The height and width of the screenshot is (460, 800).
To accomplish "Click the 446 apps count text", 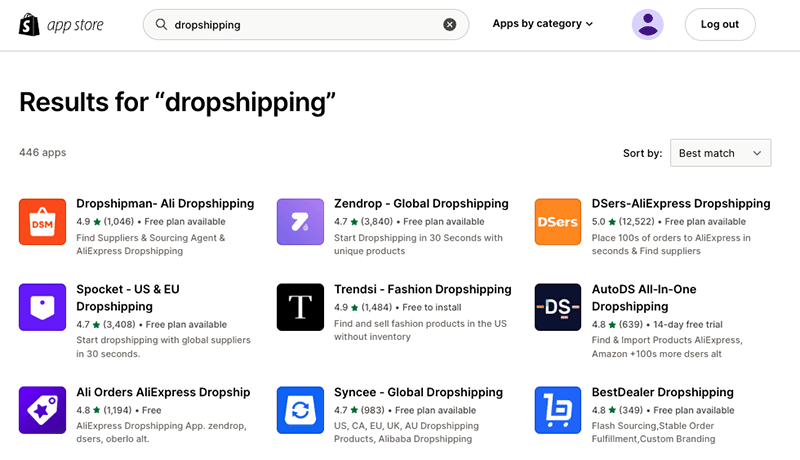I will click(43, 152).
